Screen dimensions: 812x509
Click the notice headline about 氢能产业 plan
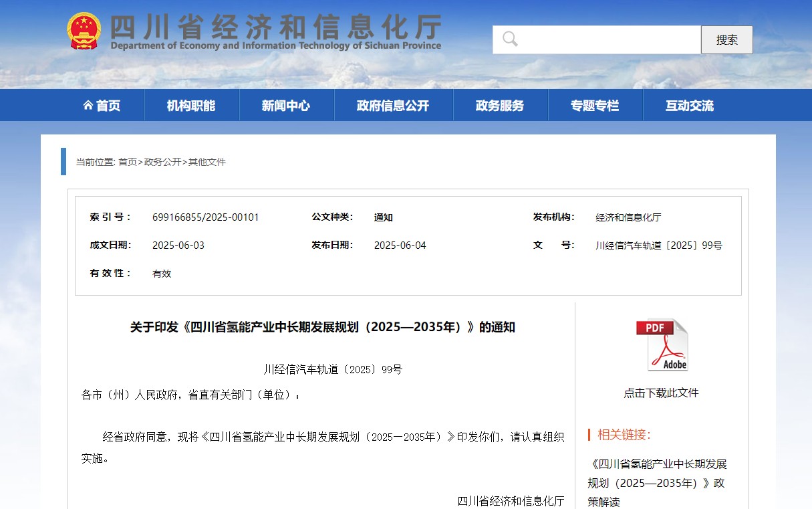pos(322,327)
